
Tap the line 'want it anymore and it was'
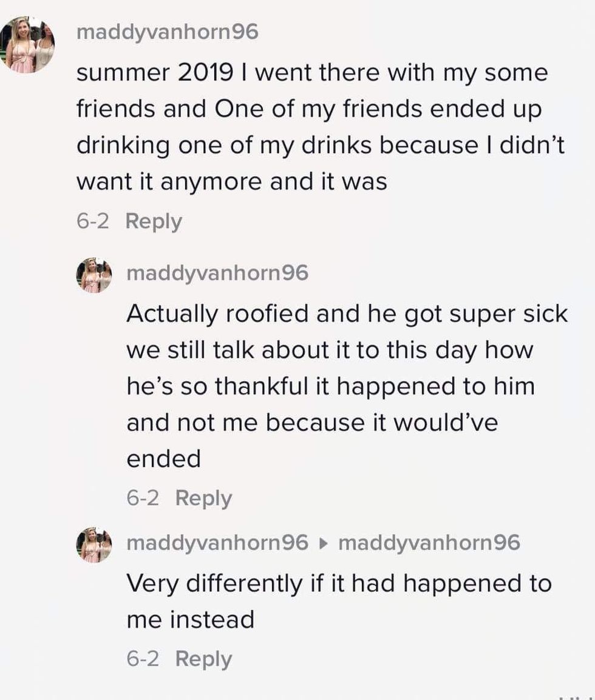(x=231, y=182)
